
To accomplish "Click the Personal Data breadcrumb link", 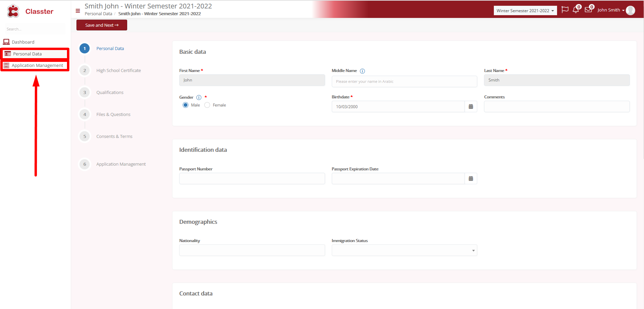I will click(98, 14).
